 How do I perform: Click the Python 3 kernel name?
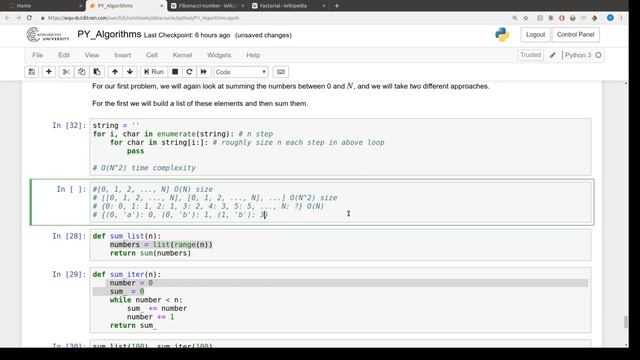[578, 55]
